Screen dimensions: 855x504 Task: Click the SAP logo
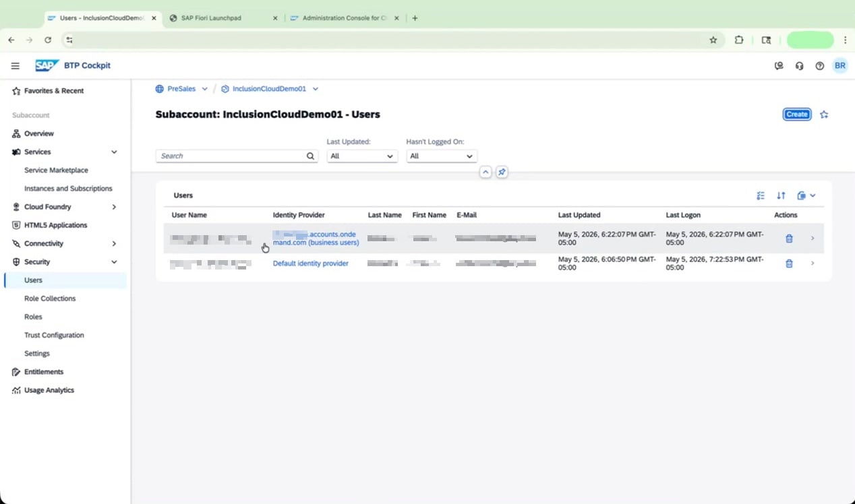(47, 65)
